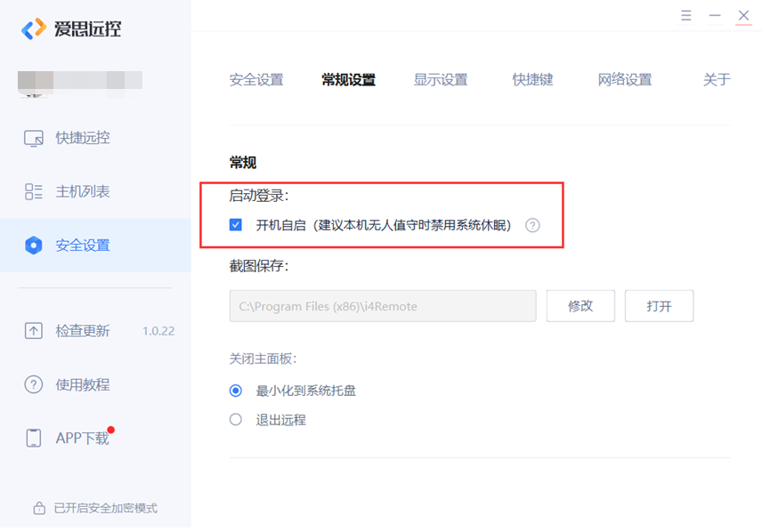Switch to the 安全设置 tab
The image size is (762, 532).
[256, 80]
